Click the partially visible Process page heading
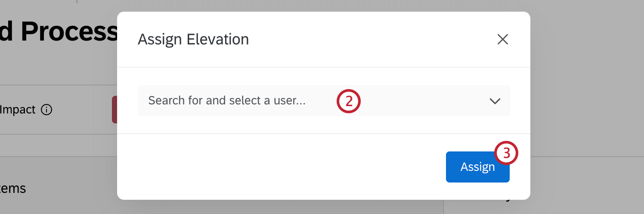The image size is (644, 214). pos(58,31)
